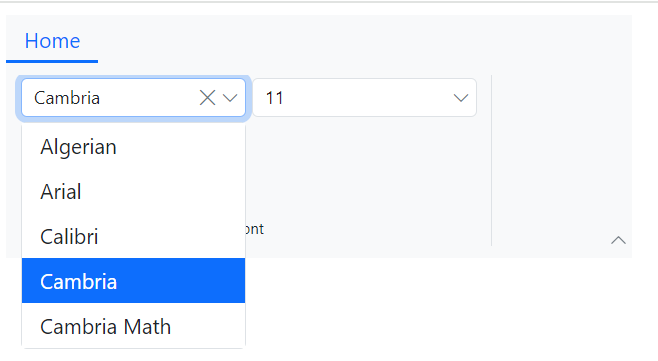The height and width of the screenshot is (361, 658).
Task: Click the partially hidden Font group label
Action: (x=255, y=229)
